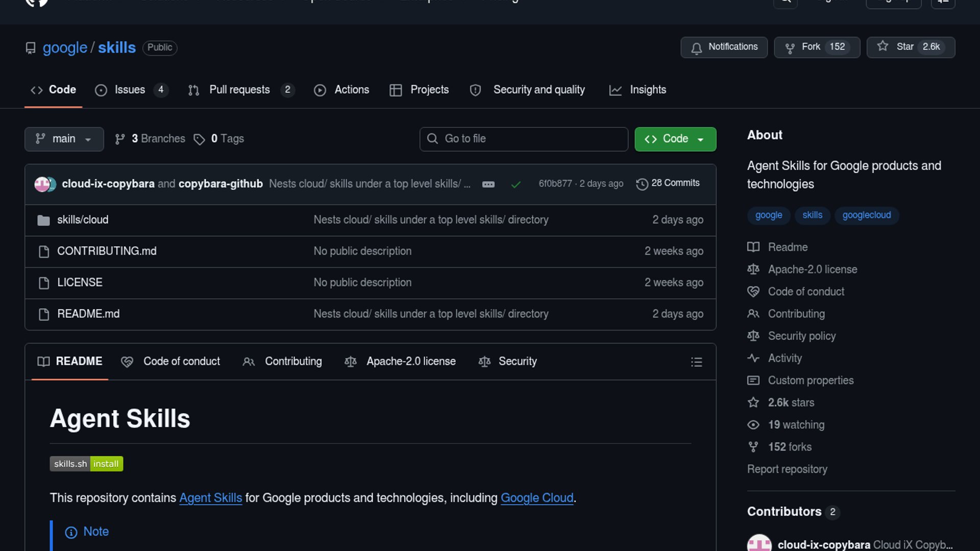Image resolution: width=980 pixels, height=551 pixels.
Task: Click the googlecloud topic tag
Action: (x=866, y=215)
